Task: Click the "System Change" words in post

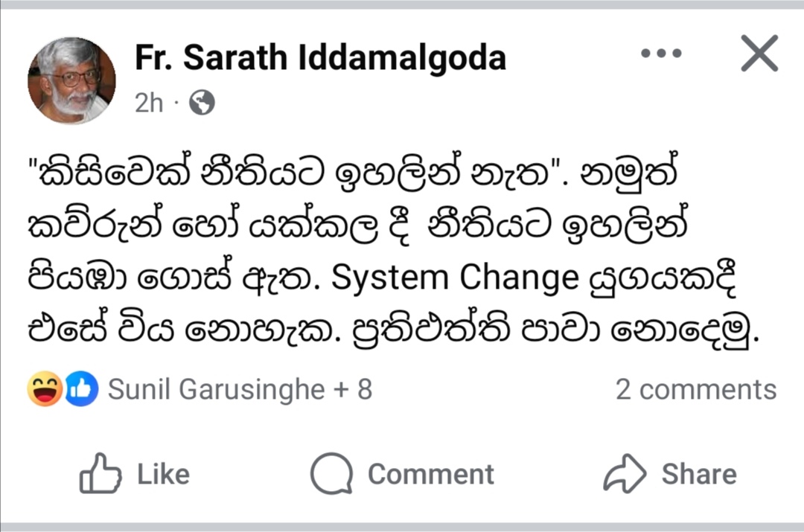Action: tap(455, 278)
